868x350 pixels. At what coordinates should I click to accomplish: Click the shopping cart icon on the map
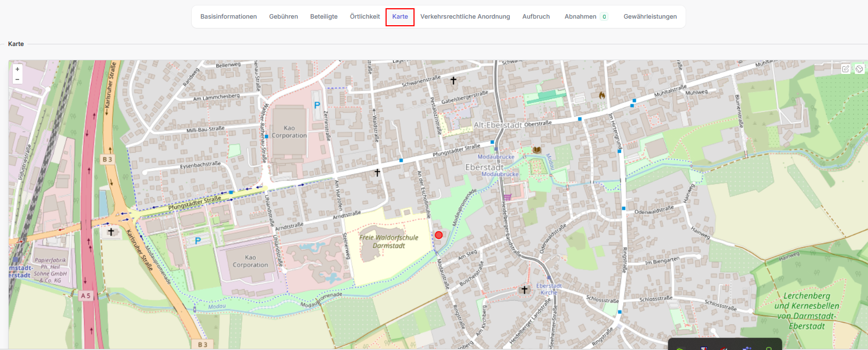[x=507, y=197]
